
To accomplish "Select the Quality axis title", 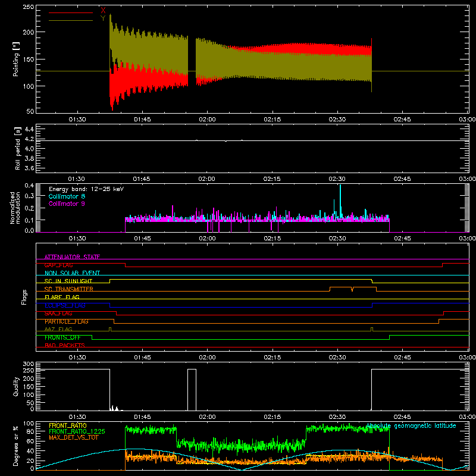I will [16, 386].
